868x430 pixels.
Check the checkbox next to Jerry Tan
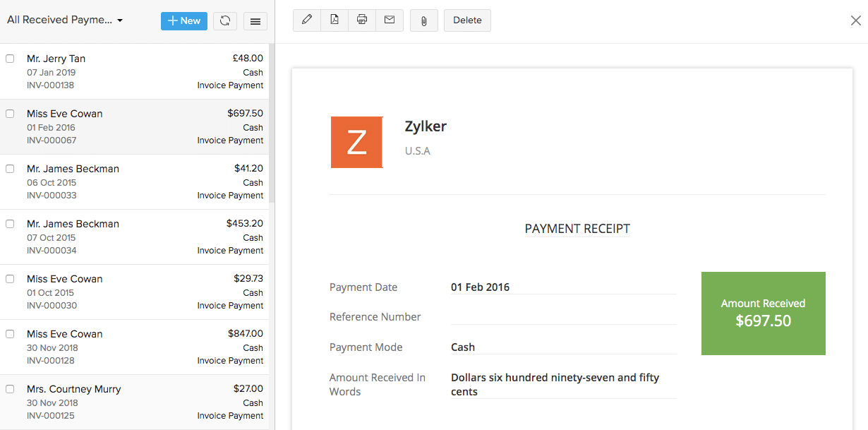coord(9,58)
